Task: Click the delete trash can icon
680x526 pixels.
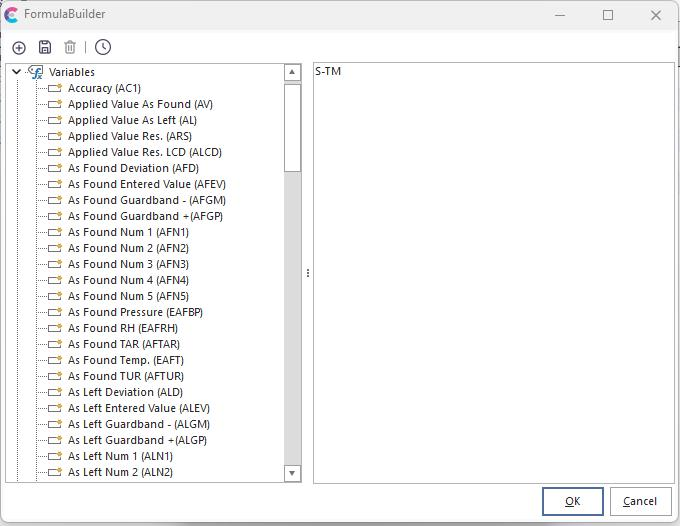Action: [x=70, y=47]
